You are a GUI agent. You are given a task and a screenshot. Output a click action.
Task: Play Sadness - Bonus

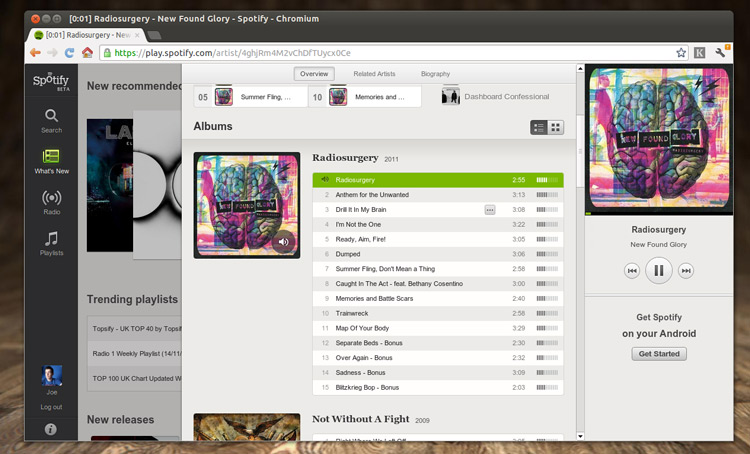(x=438, y=373)
